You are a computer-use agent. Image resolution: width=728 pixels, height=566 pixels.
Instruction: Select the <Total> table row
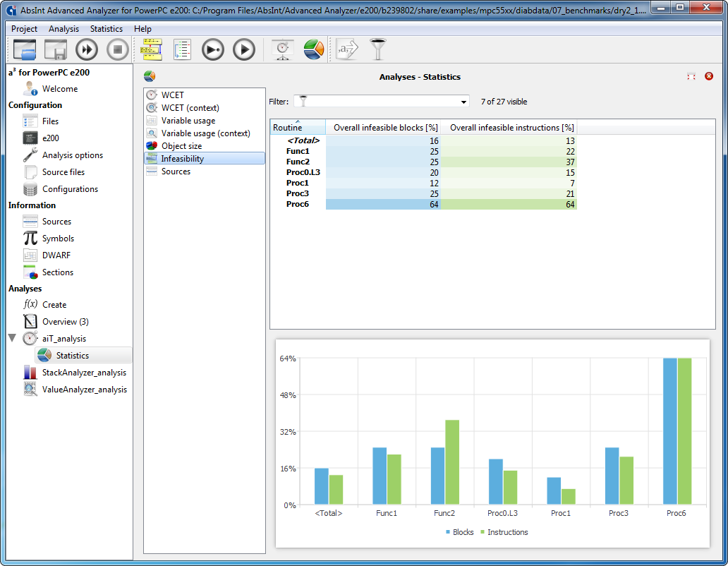click(x=423, y=140)
